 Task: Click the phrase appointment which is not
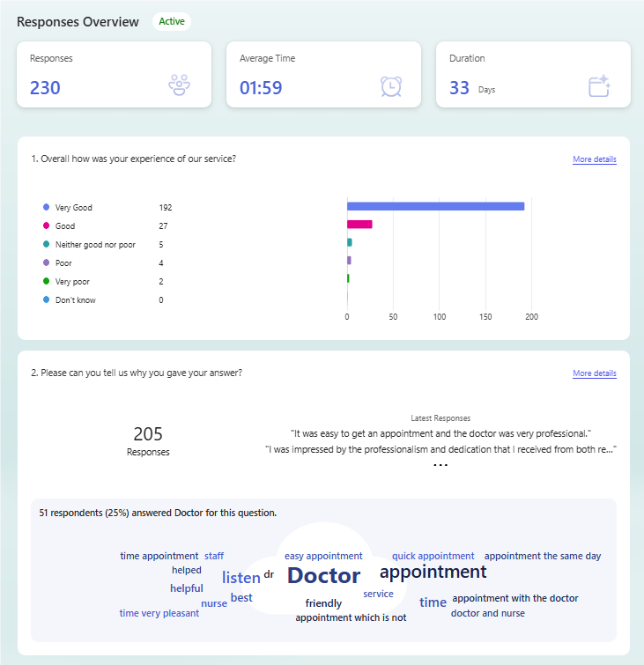pos(351,617)
